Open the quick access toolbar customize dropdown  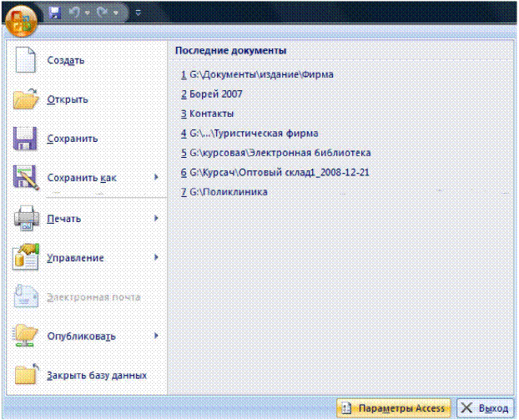tap(138, 13)
